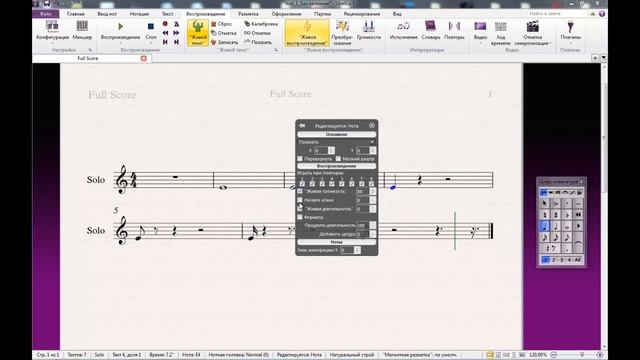Uncheck play on repeat pass 8

371,184
